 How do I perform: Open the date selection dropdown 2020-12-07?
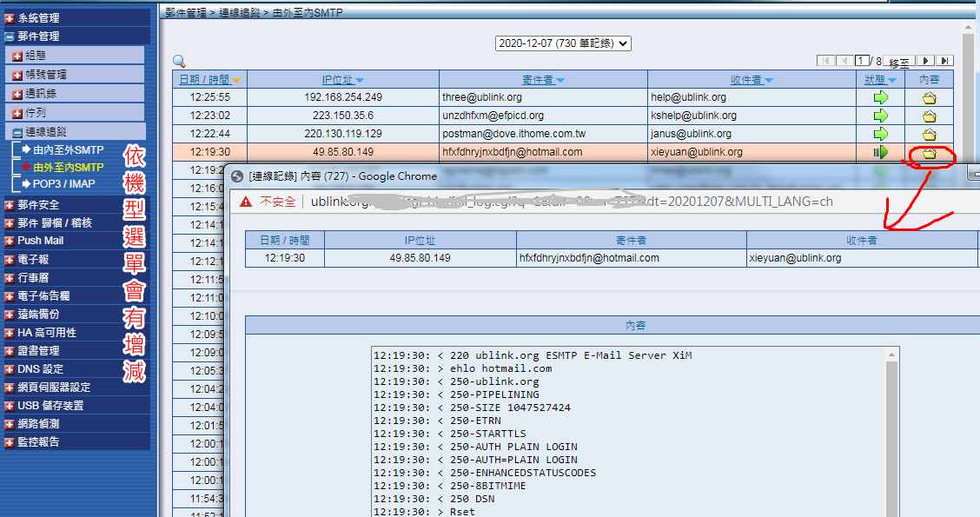pyautogui.click(x=563, y=43)
